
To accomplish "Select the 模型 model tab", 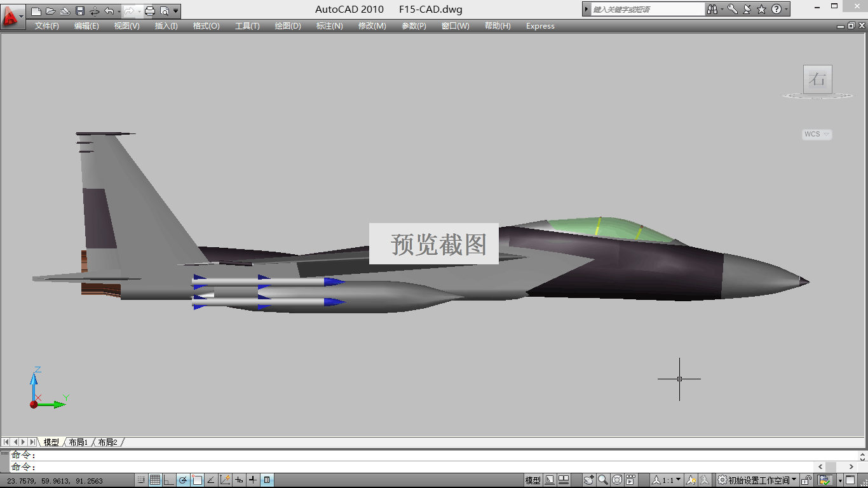I will pos(51,442).
